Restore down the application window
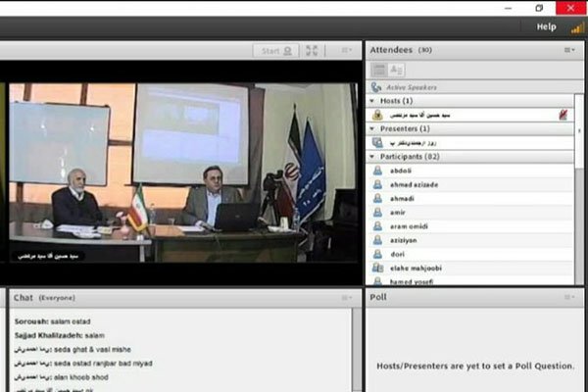588x392 pixels. pos(539,8)
